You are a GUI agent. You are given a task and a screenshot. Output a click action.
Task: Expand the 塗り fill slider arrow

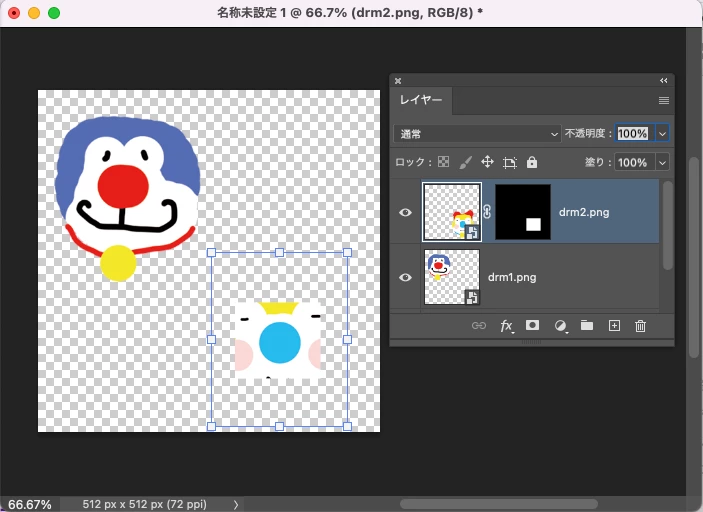pos(662,162)
